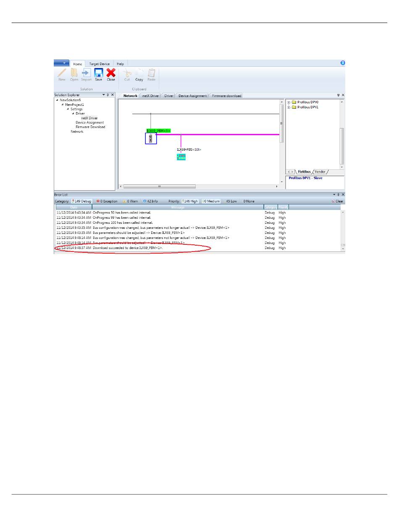The image size is (399, 532).
Task: Click the Cut scissors icon
Action: pyautogui.click(x=127, y=73)
